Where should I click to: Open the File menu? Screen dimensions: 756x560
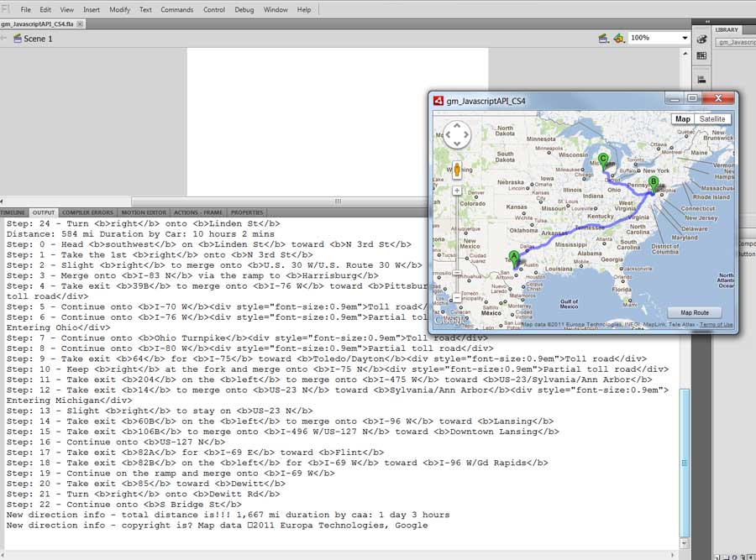tap(26, 9)
